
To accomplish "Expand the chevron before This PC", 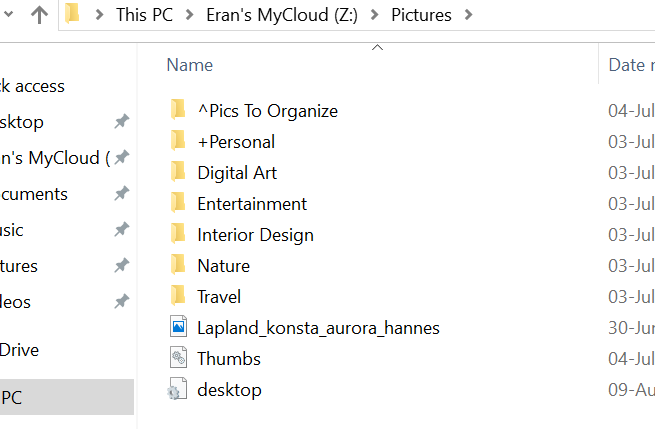I will (x=99, y=15).
